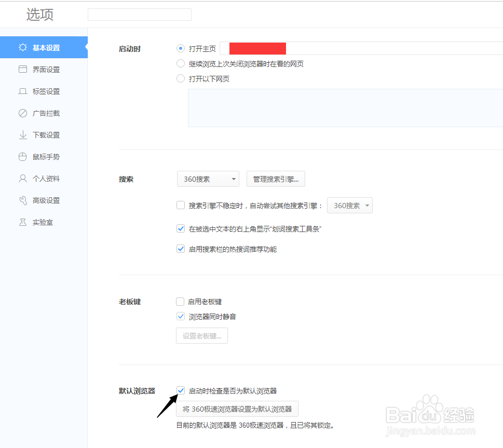The height and width of the screenshot is (448, 503).
Task: Disable 浏览器同时静音 checkbox
Action: tap(181, 316)
